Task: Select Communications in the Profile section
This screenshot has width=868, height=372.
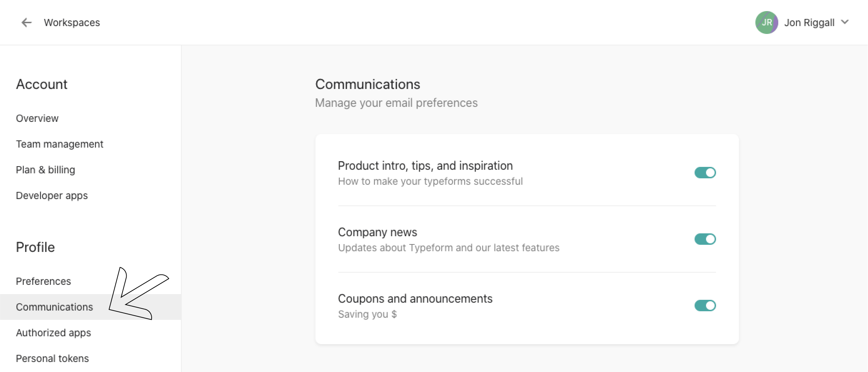Action: click(x=54, y=307)
